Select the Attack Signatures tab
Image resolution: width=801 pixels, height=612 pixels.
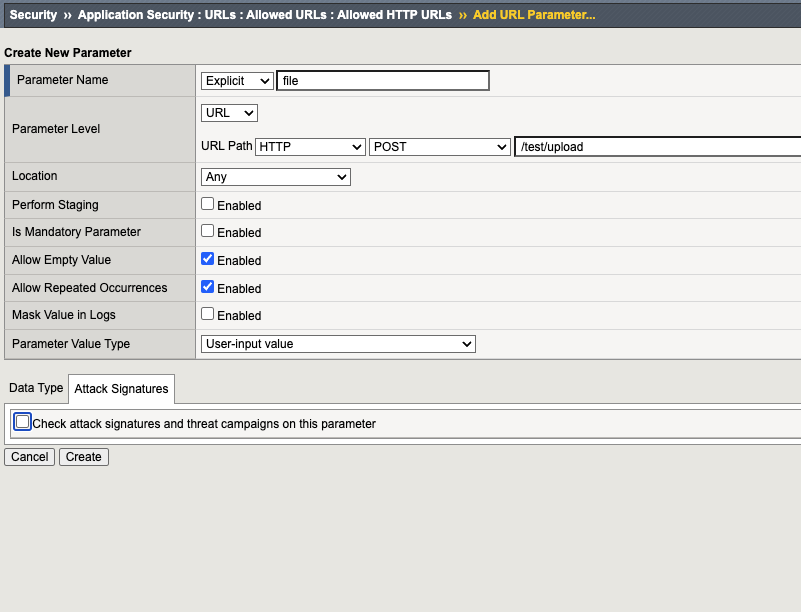pyautogui.click(x=121, y=389)
